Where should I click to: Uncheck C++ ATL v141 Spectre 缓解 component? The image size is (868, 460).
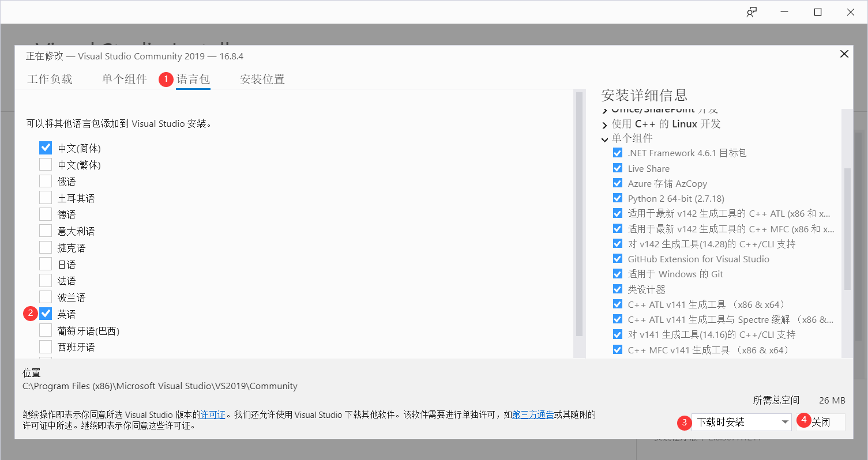click(618, 319)
